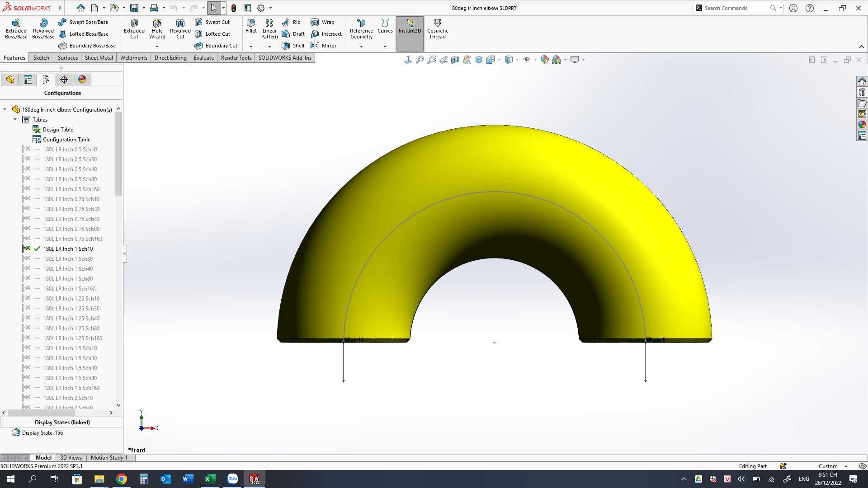Click the Zoom to Fit view icon
The image size is (868, 488).
[420, 60]
